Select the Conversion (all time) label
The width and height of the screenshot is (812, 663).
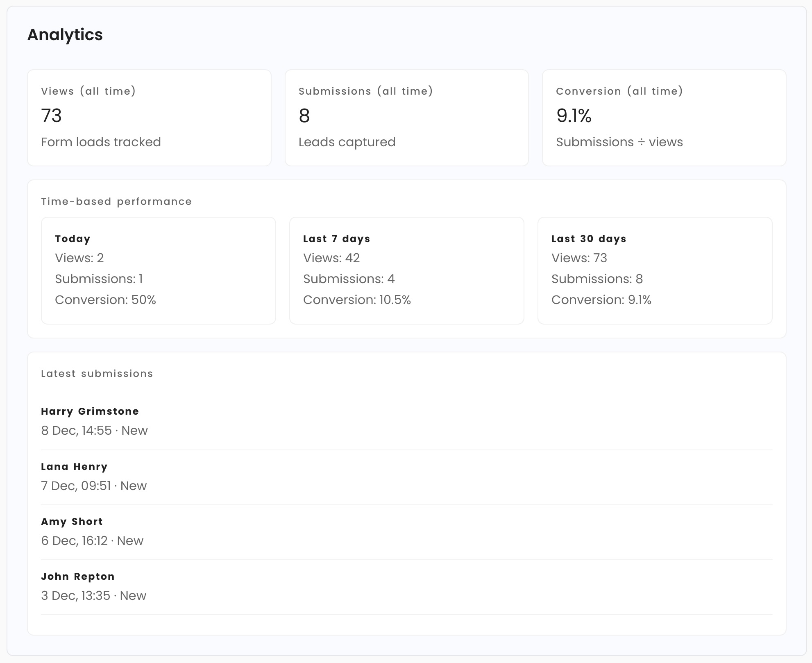tap(619, 91)
